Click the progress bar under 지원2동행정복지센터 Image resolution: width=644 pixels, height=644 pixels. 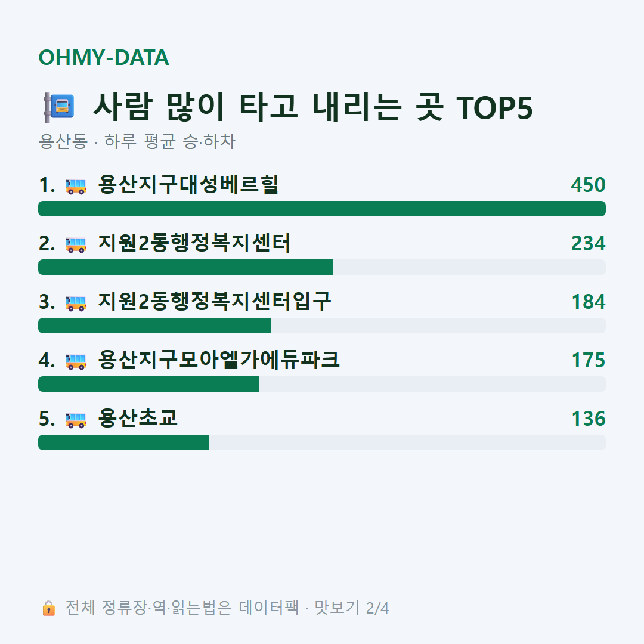coord(322,267)
